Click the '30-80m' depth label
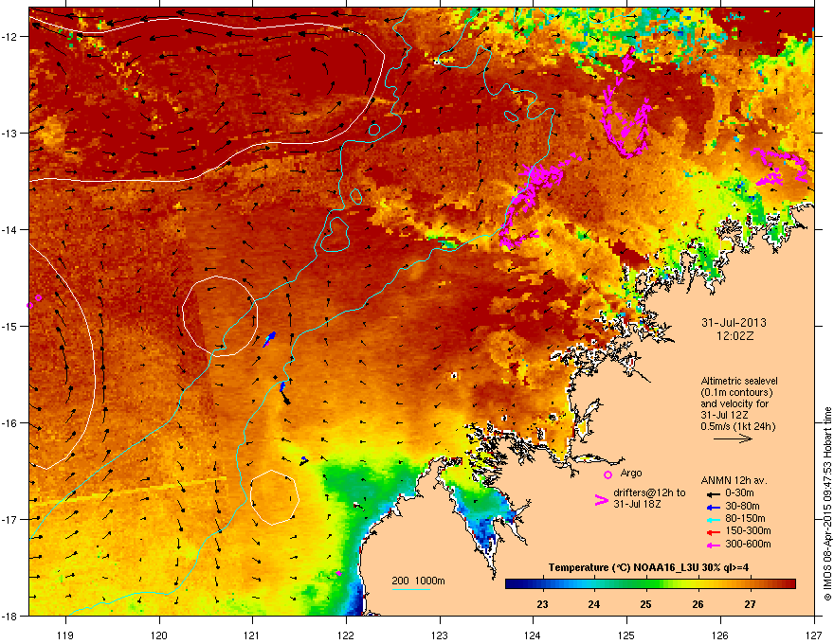 (x=742, y=506)
